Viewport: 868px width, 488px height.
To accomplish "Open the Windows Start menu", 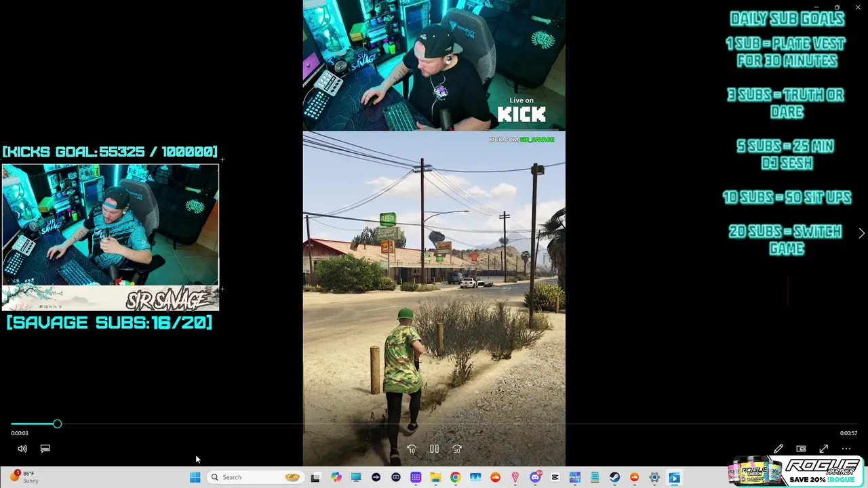I will [x=195, y=477].
